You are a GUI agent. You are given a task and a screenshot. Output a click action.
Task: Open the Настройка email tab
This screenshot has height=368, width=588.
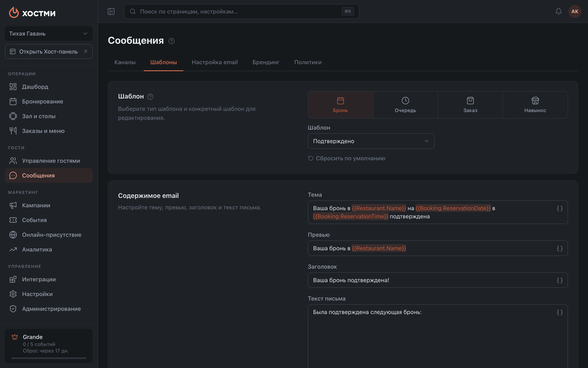click(215, 62)
